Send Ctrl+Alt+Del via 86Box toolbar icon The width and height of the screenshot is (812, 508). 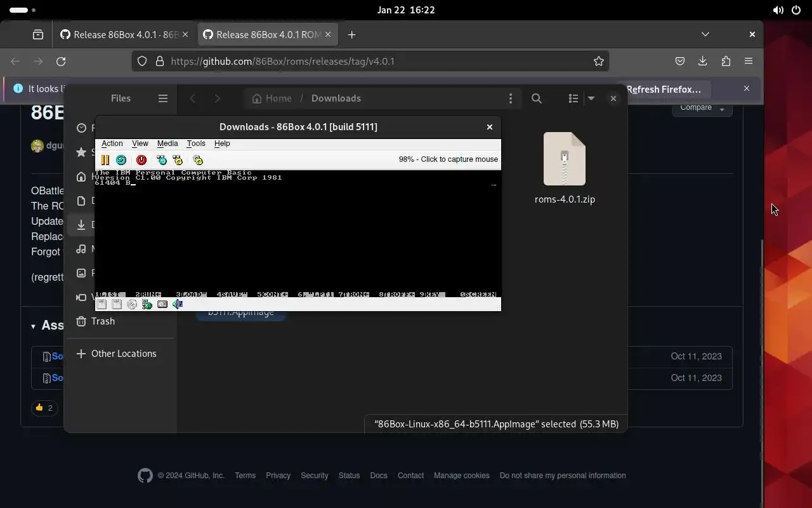pyautogui.click(x=162, y=160)
